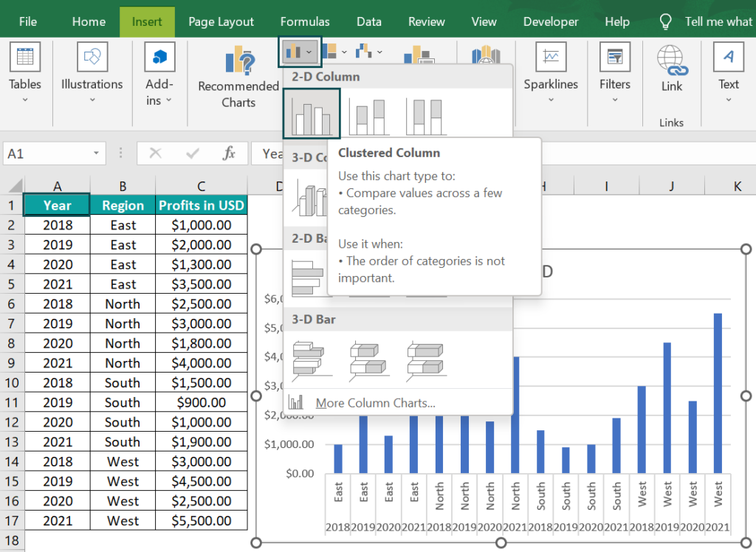Select row 18 header

coord(12,540)
